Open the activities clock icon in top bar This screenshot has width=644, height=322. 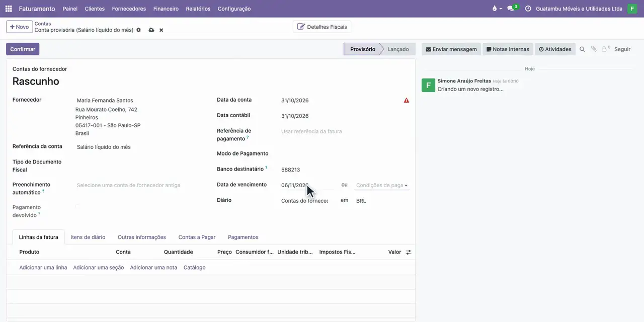528,9
